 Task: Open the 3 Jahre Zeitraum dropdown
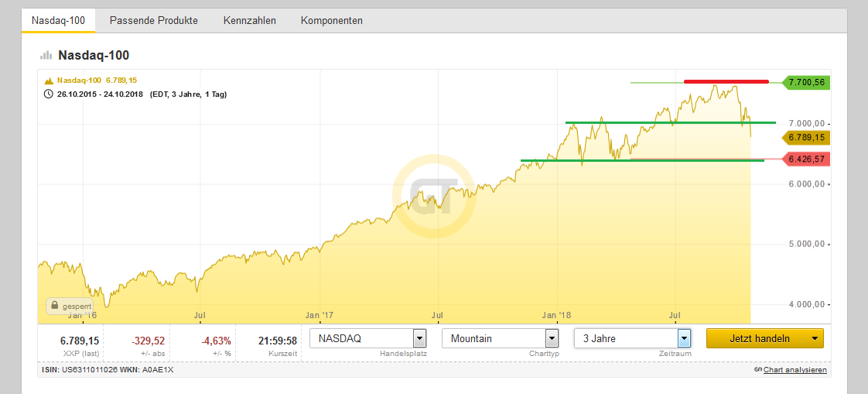633,338
